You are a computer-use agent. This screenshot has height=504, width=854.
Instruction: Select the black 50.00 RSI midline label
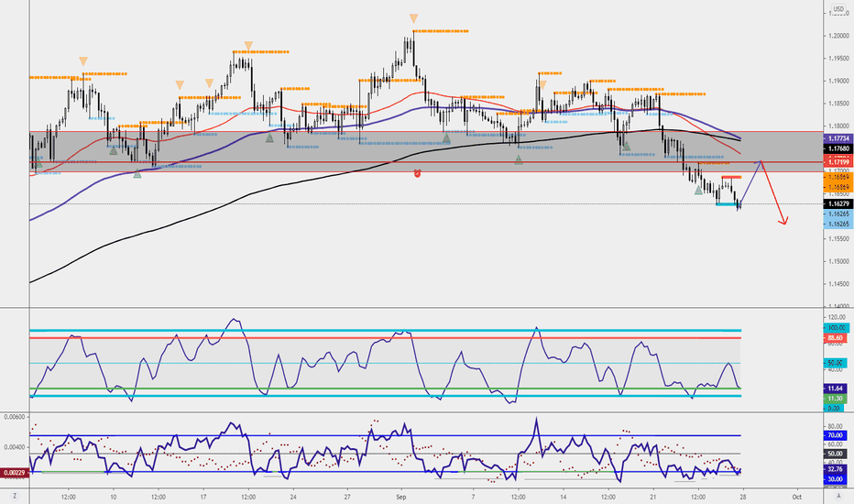836,454
